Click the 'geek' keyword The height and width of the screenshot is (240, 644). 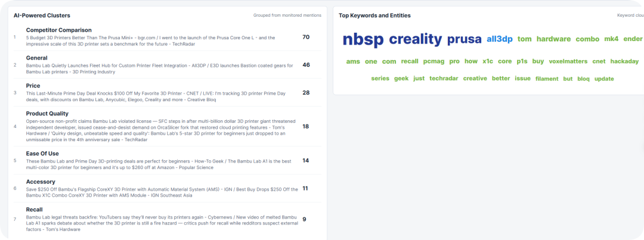coord(401,79)
